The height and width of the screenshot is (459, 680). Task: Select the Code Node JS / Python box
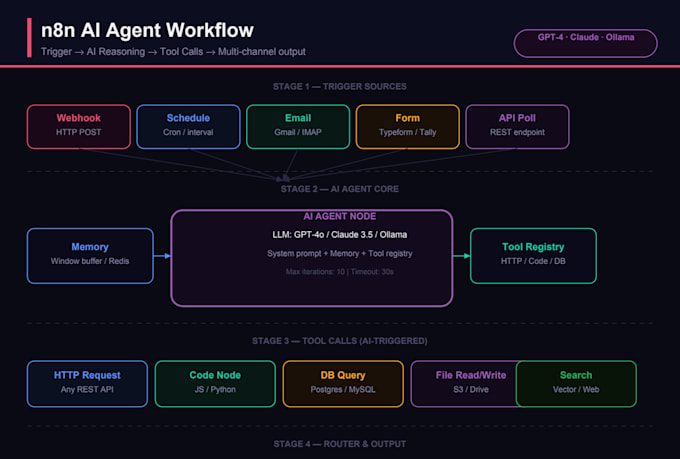coord(215,384)
